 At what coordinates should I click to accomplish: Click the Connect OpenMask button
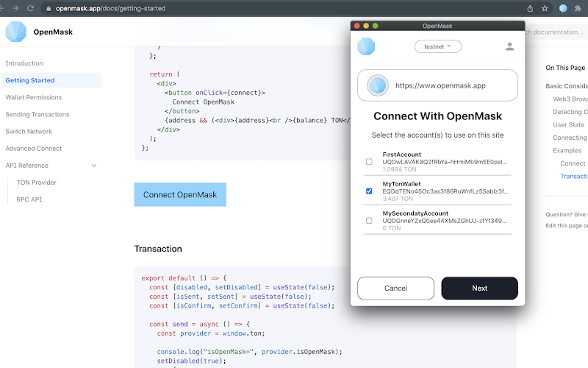point(180,194)
